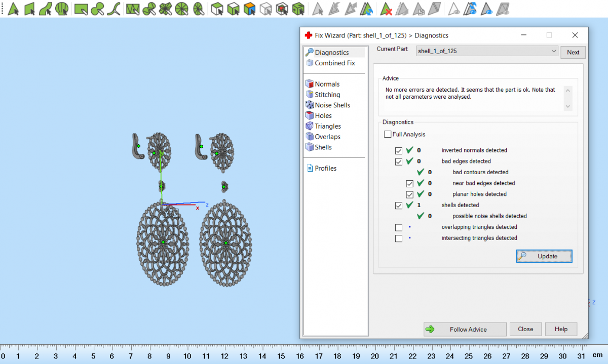Tick the intersecting triangles detected checkbox
The width and height of the screenshot is (608, 364).
tap(399, 238)
